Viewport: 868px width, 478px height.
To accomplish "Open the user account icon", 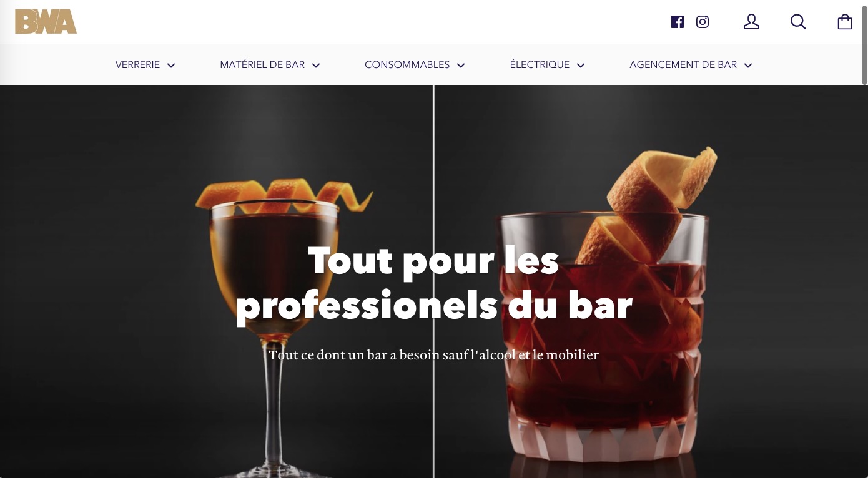I will (751, 22).
